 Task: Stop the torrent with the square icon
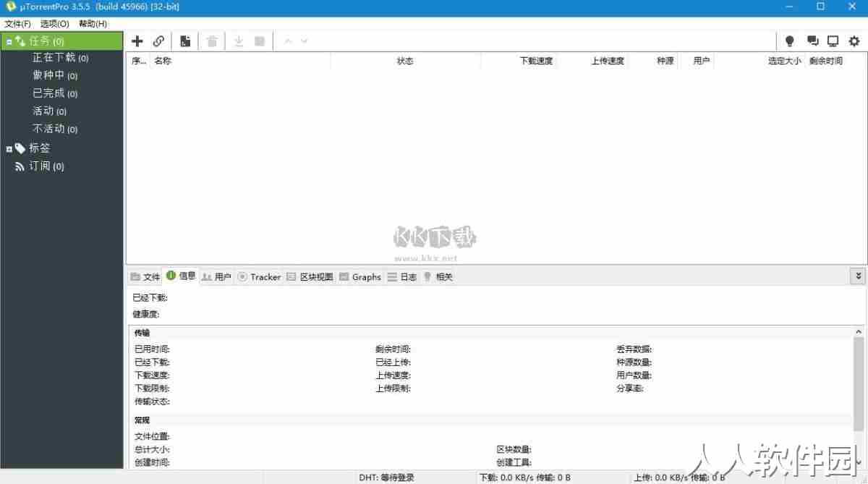point(259,41)
